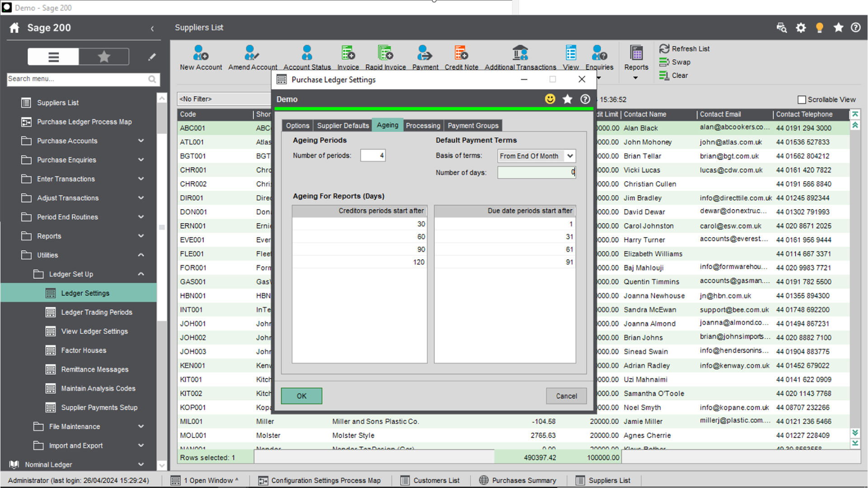868x488 pixels.
Task: Click the Enquiries toolbar icon
Action: click(x=599, y=58)
